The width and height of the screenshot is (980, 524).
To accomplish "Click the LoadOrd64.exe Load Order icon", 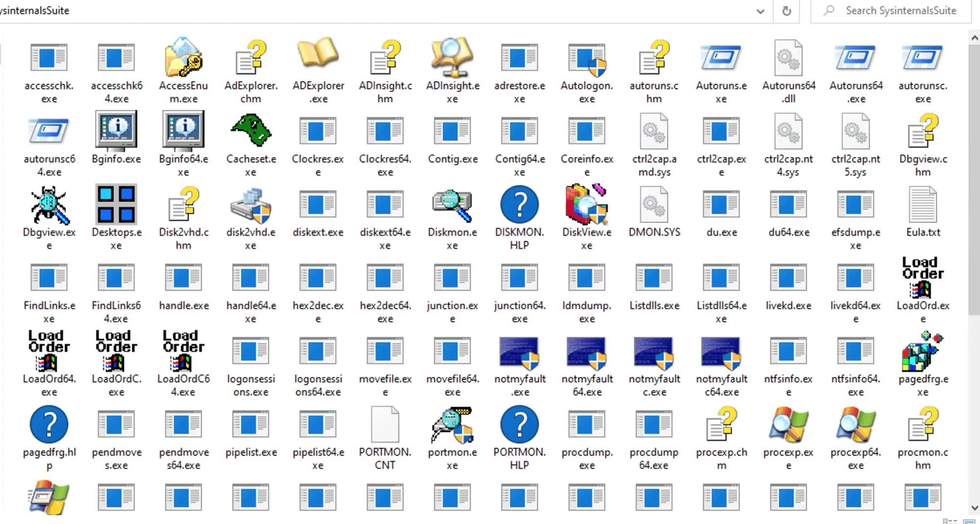I will [x=49, y=351].
